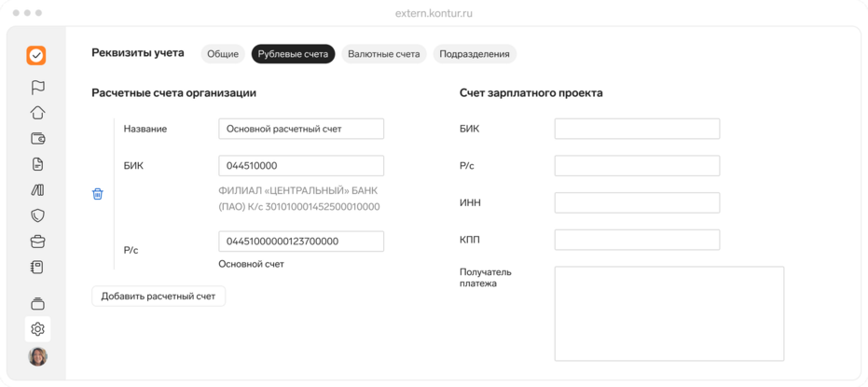This screenshot has width=868, height=387.
Task: Switch to the Общие tab
Action: (223, 54)
